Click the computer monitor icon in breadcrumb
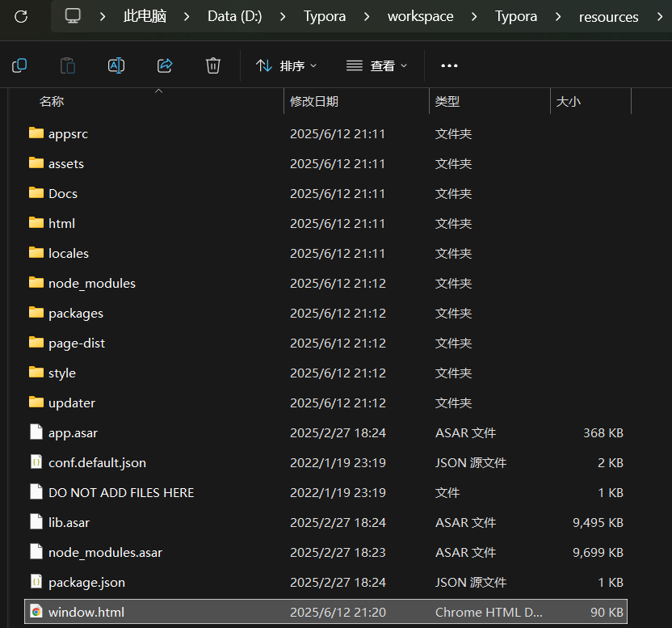This screenshot has width=672, height=628. point(73,16)
